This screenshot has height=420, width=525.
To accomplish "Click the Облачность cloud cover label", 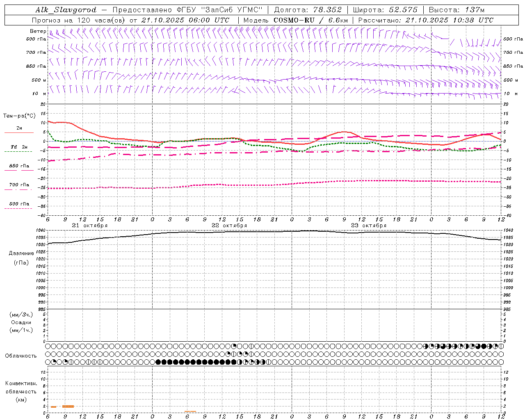I will click(21, 356).
